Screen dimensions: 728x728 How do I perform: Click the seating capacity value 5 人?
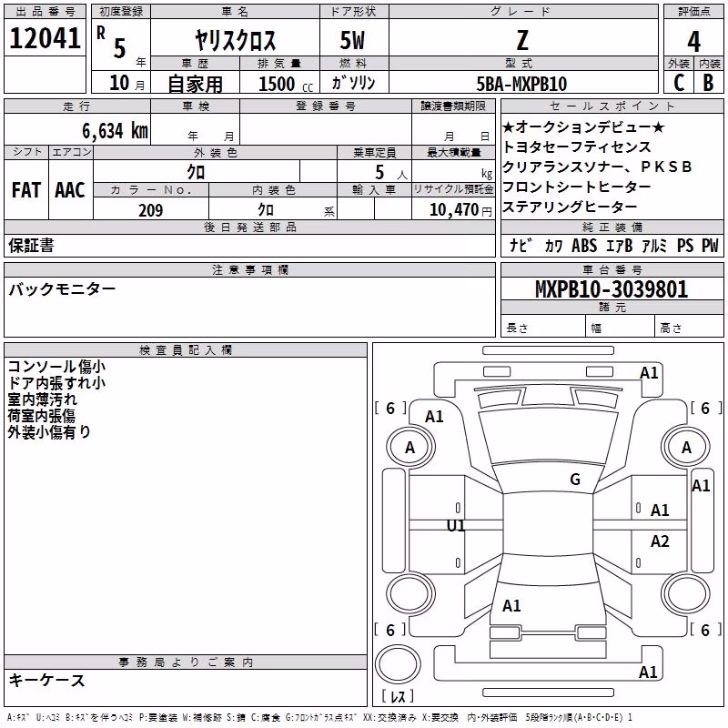391,173
